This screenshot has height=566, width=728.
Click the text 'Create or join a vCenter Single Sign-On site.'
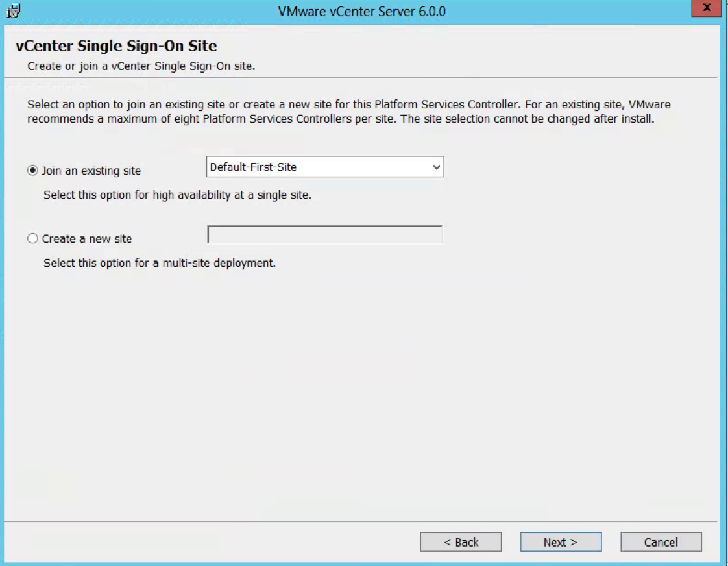[141, 66]
